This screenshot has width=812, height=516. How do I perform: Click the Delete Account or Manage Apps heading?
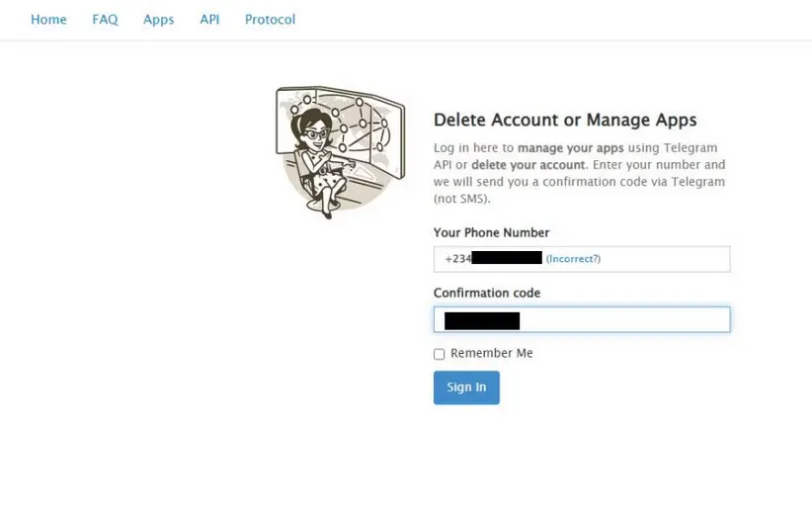(x=565, y=121)
